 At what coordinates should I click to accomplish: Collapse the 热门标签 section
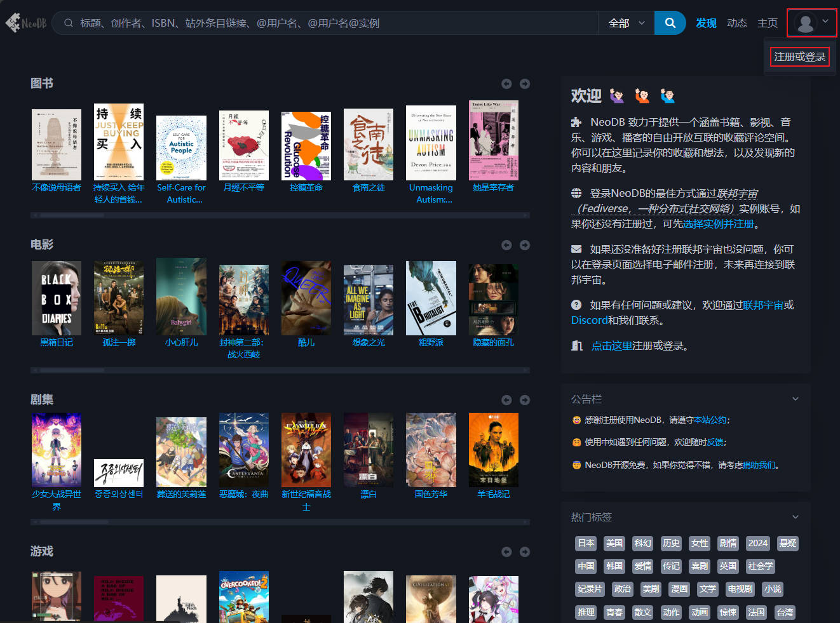(795, 517)
